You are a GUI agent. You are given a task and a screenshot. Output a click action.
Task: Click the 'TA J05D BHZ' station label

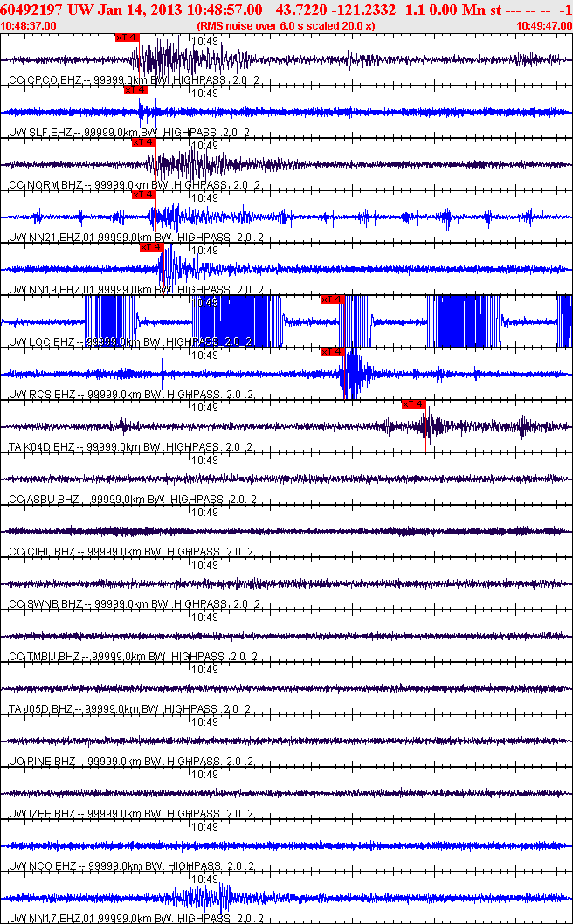pyautogui.click(x=43, y=709)
